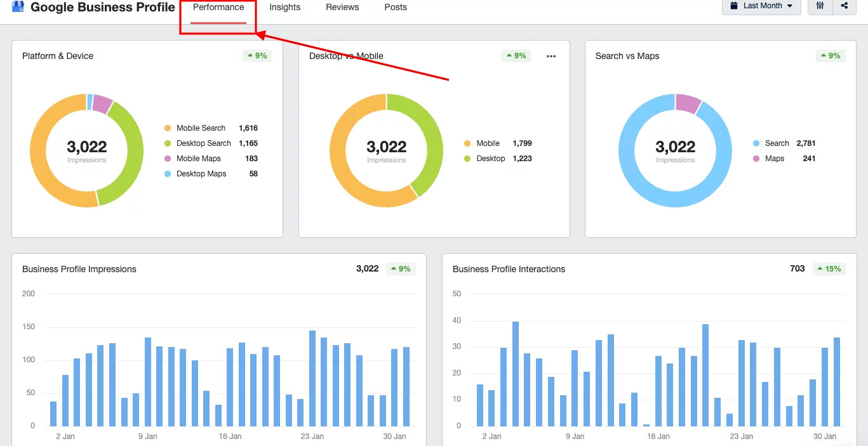Click the 15% badge on Business Profile Interactions

tap(829, 268)
